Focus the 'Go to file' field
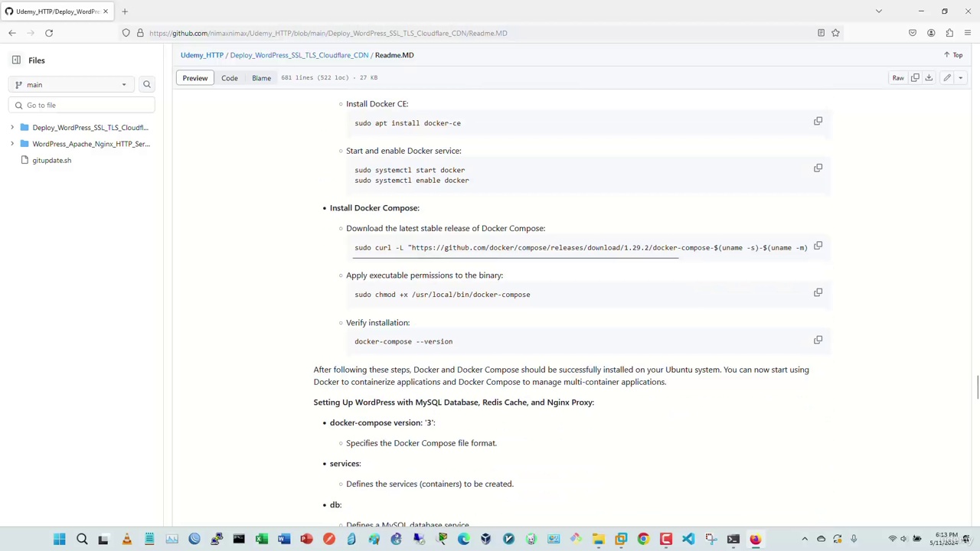 (82, 105)
